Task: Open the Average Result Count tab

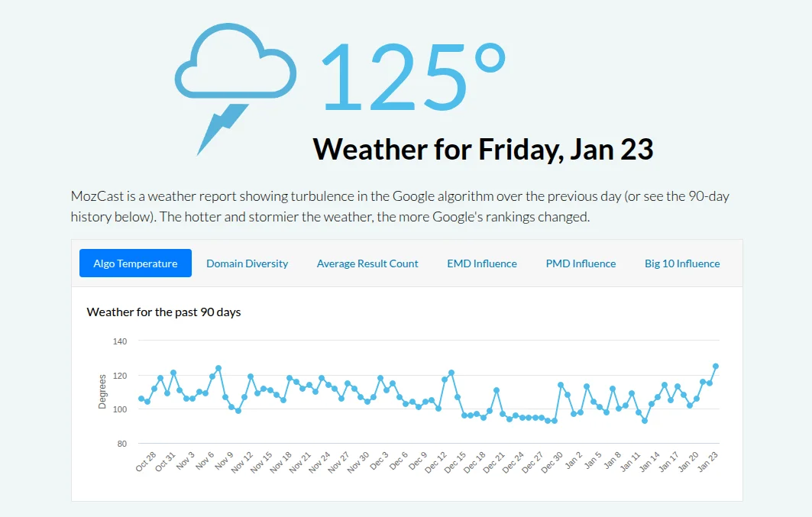Action: (x=367, y=263)
